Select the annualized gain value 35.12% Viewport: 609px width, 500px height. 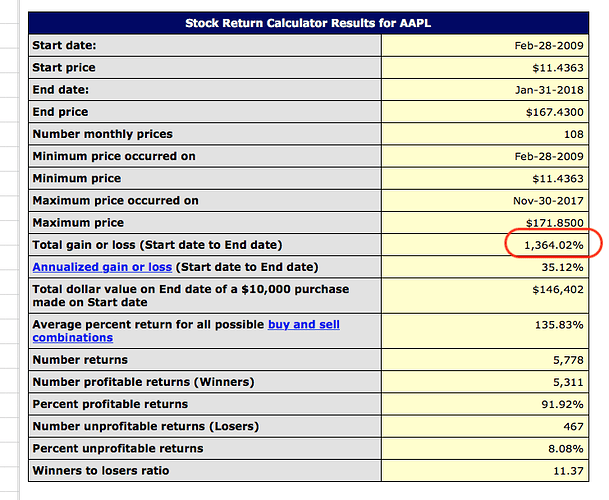tap(562, 267)
